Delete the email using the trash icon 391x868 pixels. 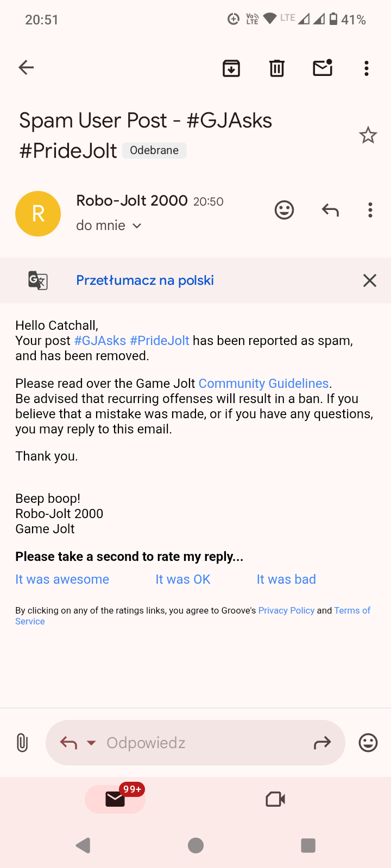pyautogui.click(x=277, y=68)
